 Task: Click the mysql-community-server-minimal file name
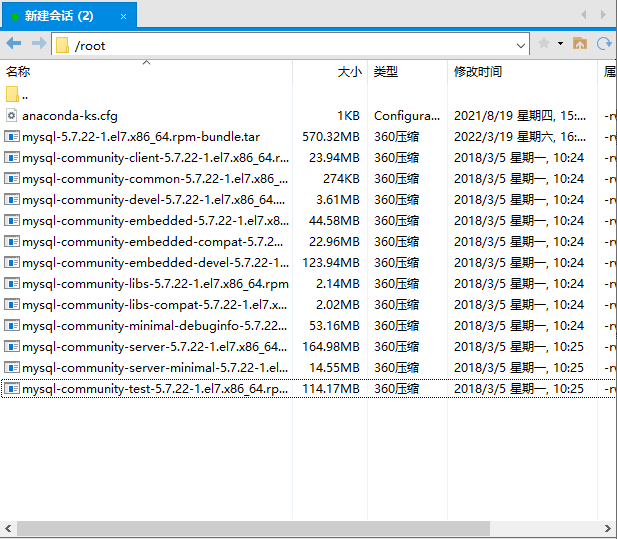155,368
